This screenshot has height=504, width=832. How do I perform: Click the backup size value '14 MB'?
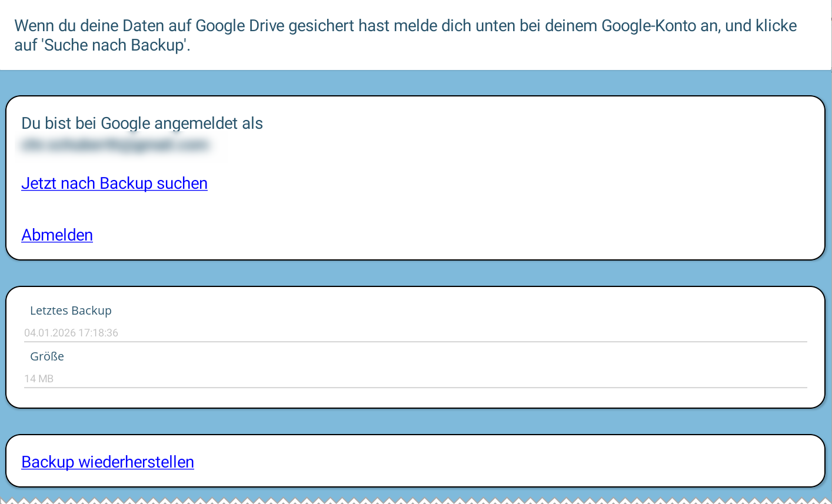click(x=39, y=378)
